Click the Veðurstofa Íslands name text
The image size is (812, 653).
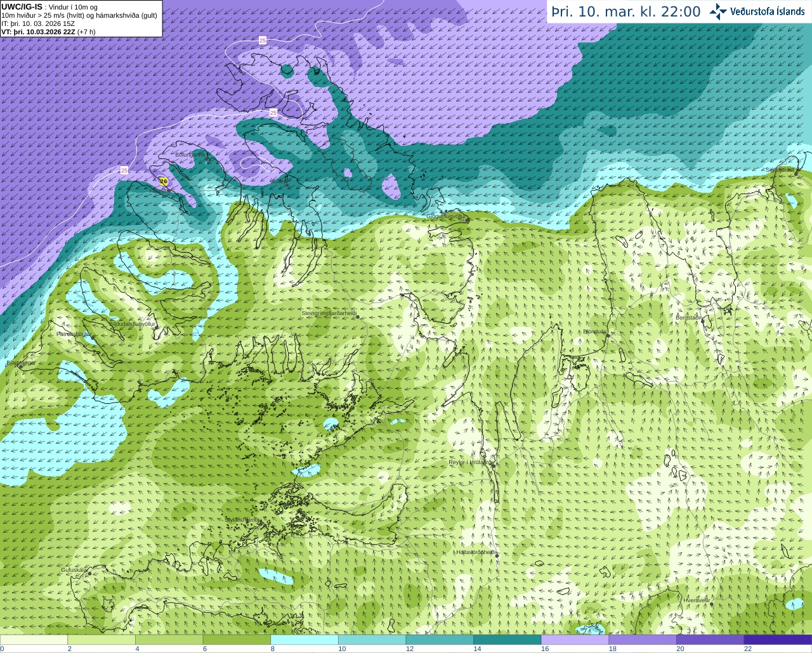click(x=768, y=11)
